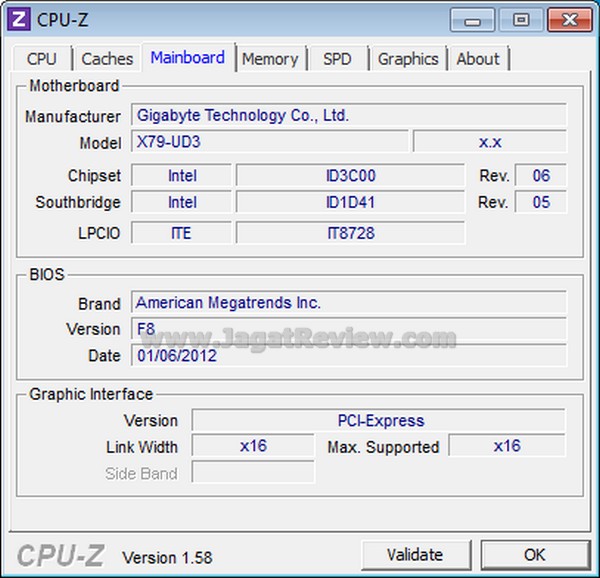
Task: Click the OK button
Action: coord(535,555)
